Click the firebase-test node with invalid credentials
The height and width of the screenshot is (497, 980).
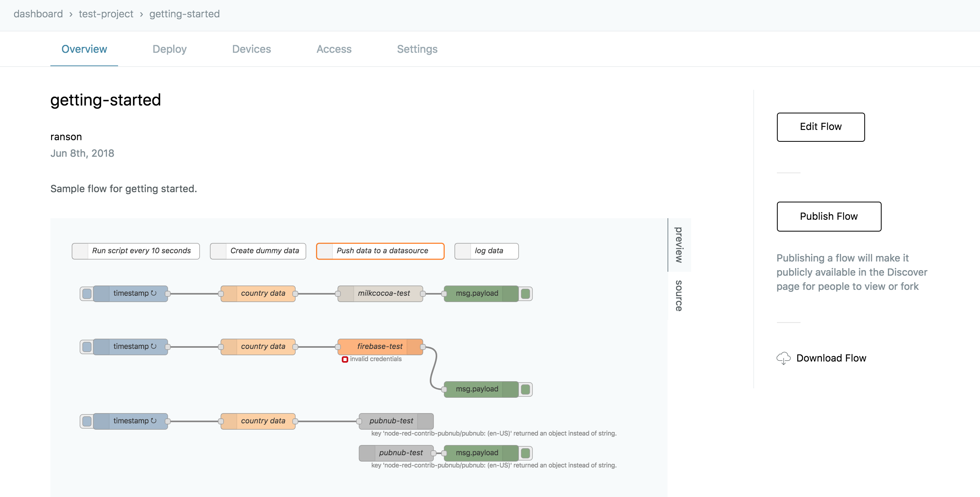click(380, 347)
